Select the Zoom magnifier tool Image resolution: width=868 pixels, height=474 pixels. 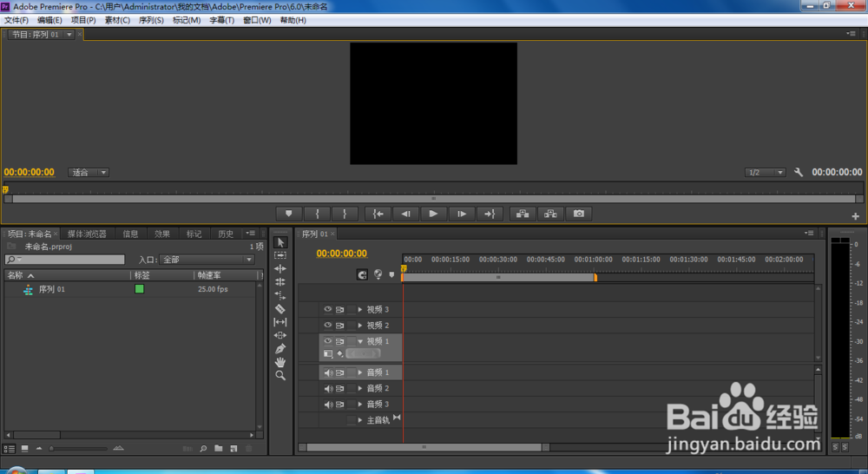tap(280, 375)
